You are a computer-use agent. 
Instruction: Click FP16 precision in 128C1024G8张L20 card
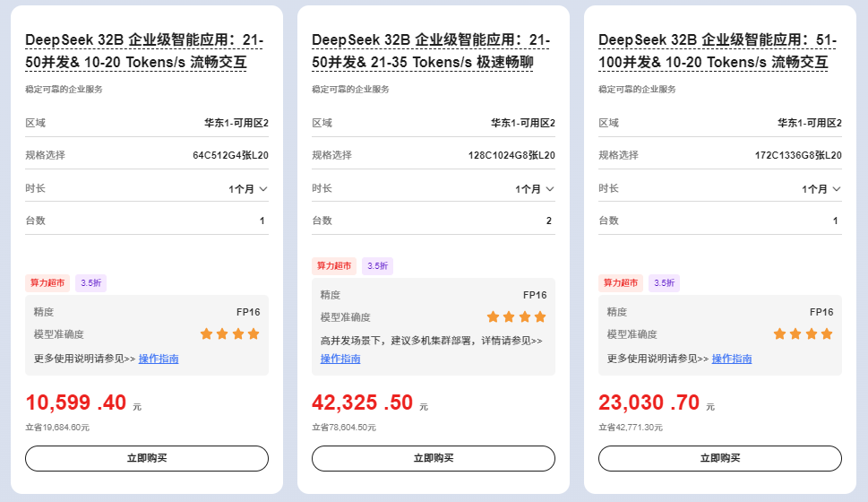[535, 295]
